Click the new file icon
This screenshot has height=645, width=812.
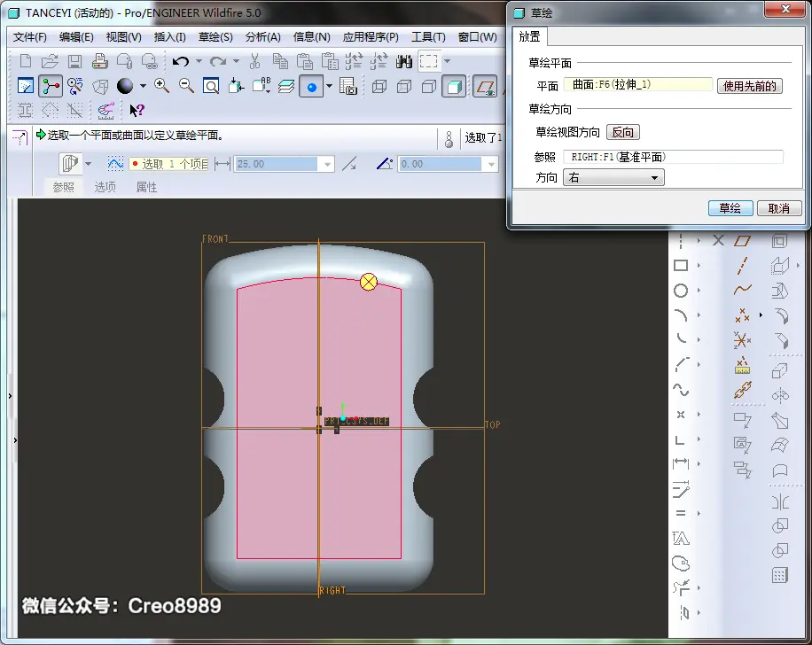point(26,62)
